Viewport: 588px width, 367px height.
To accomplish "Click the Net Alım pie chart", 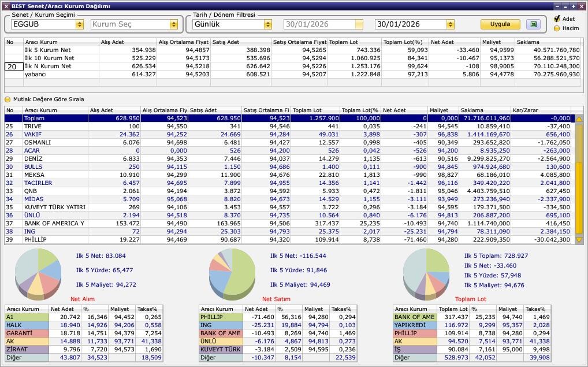I will tap(38, 271).
